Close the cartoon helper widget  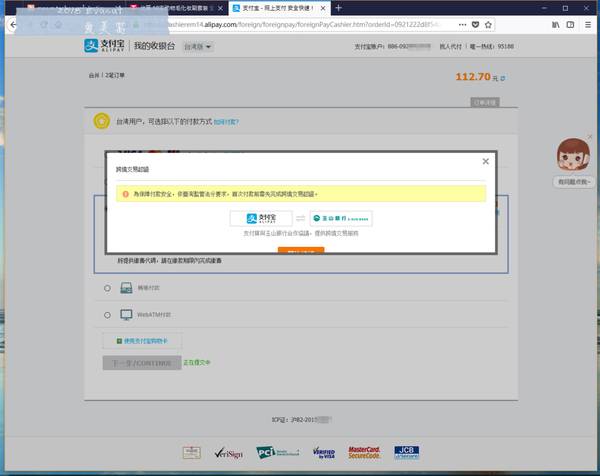(x=590, y=137)
